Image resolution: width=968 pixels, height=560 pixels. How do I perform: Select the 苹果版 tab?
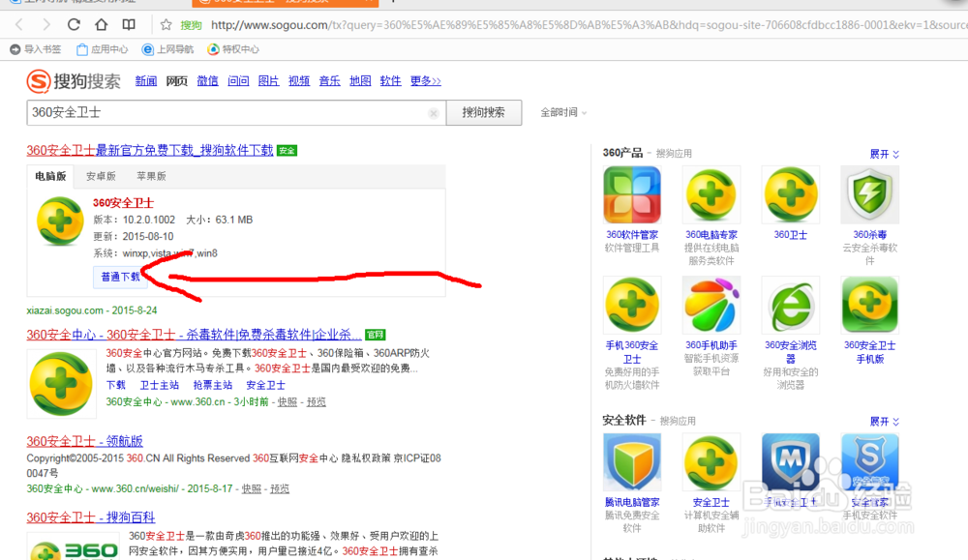(x=151, y=176)
